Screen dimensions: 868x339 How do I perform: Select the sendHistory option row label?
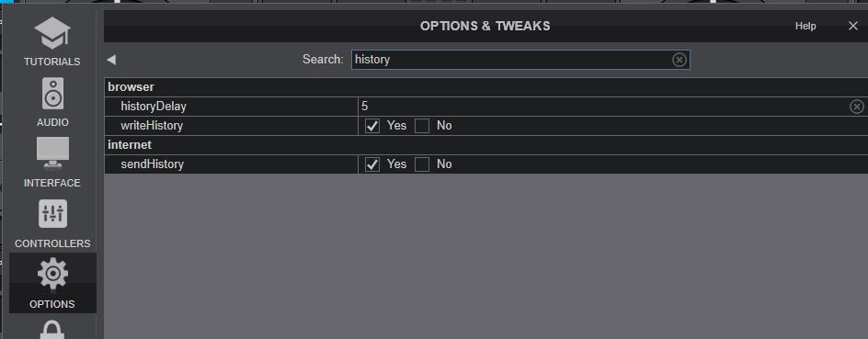click(153, 164)
